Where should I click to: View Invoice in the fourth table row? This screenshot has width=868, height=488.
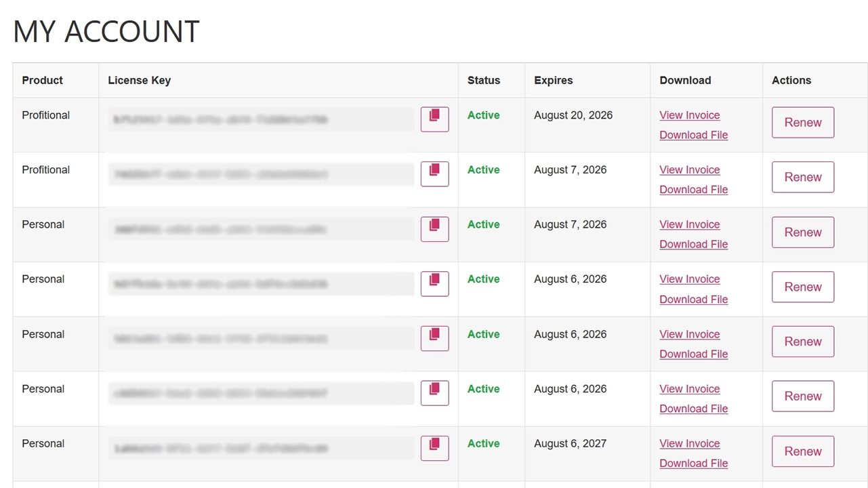pos(689,279)
